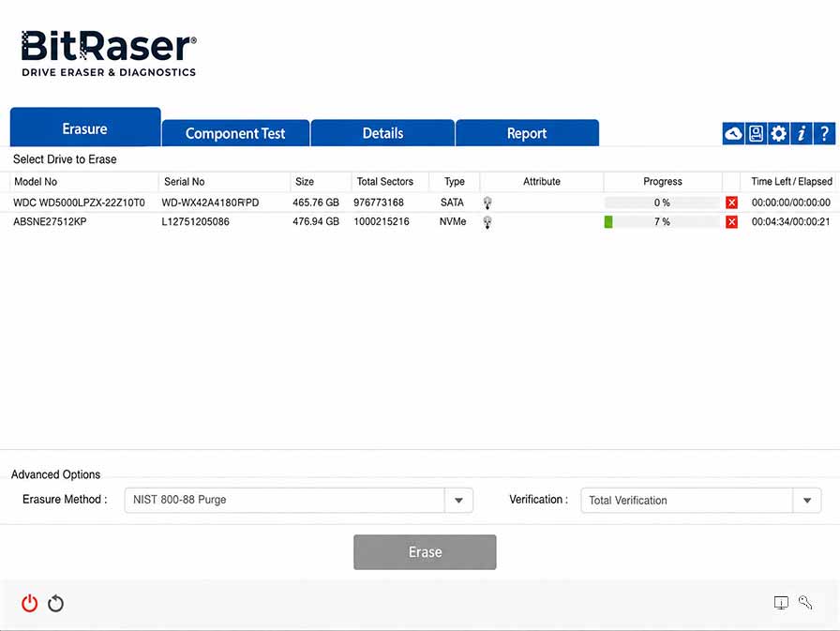Click the refresh drives icon

click(x=55, y=603)
